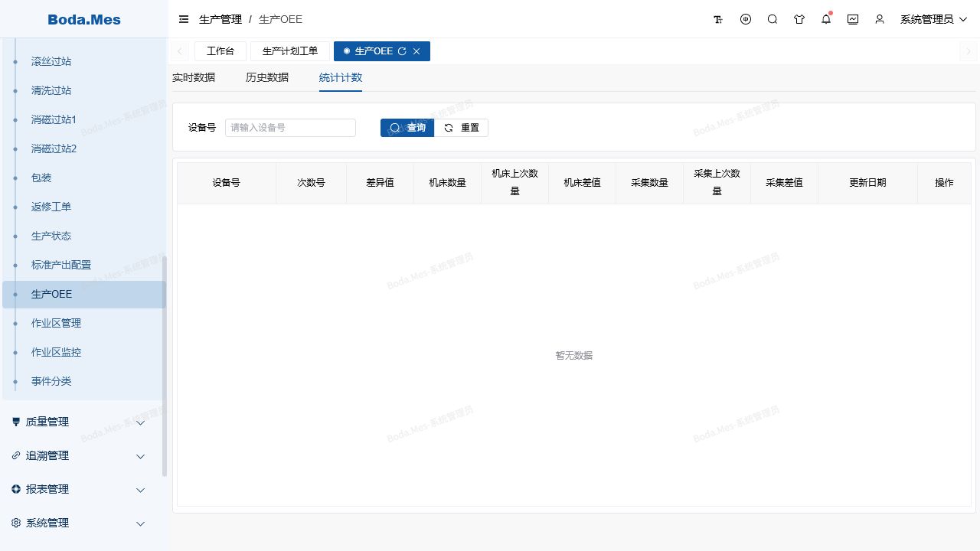This screenshot has height=551, width=980.
Task: Click the 机床数量 column header
Action: [x=448, y=183]
